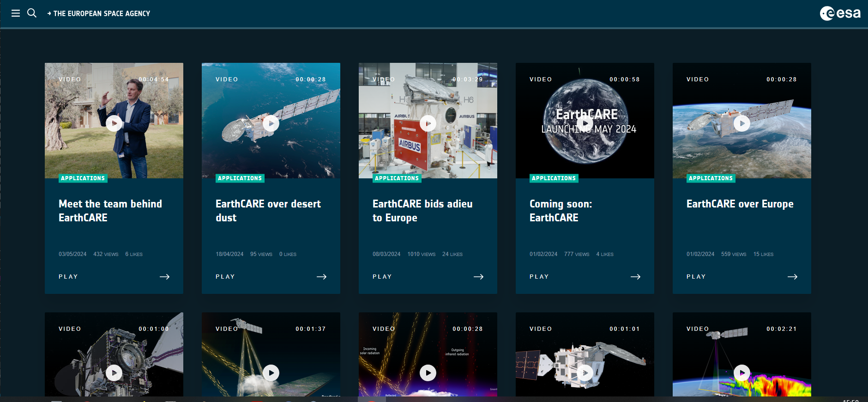Screen dimensions: 868x402
Task: Click PLAY on Coming soon: EarthCARE
Action: click(x=539, y=277)
